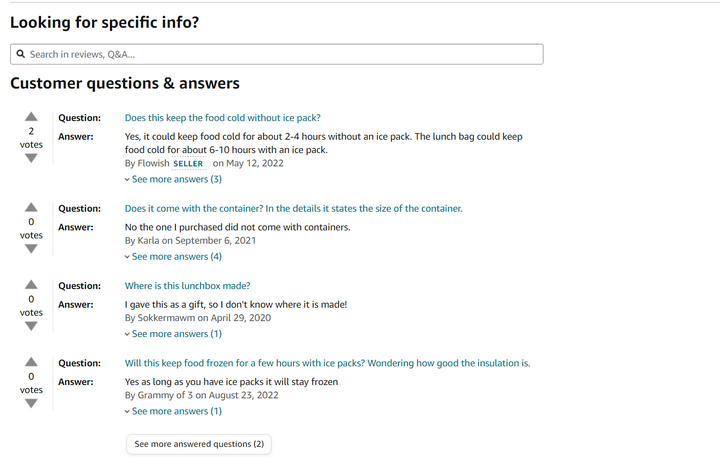The height and width of the screenshot is (457, 720).
Task: Focus the Search in reviews, Q&A field
Action: coord(277,54)
